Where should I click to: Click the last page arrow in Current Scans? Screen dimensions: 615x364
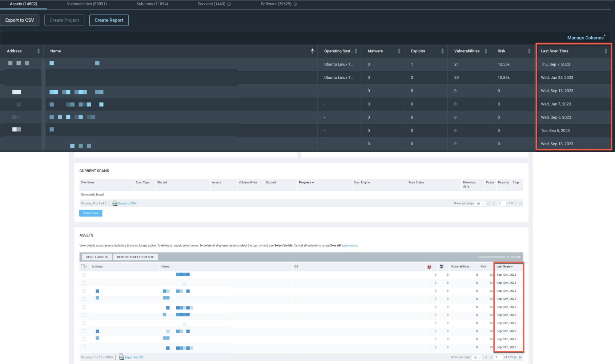click(x=520, y=203)
